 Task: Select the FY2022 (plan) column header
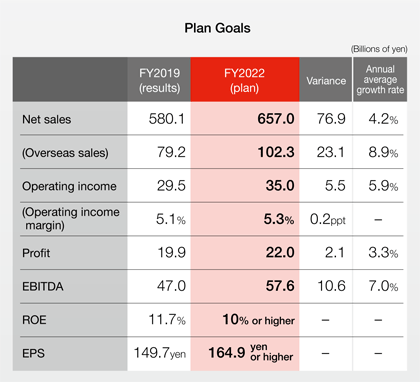[x=245, y=79]
